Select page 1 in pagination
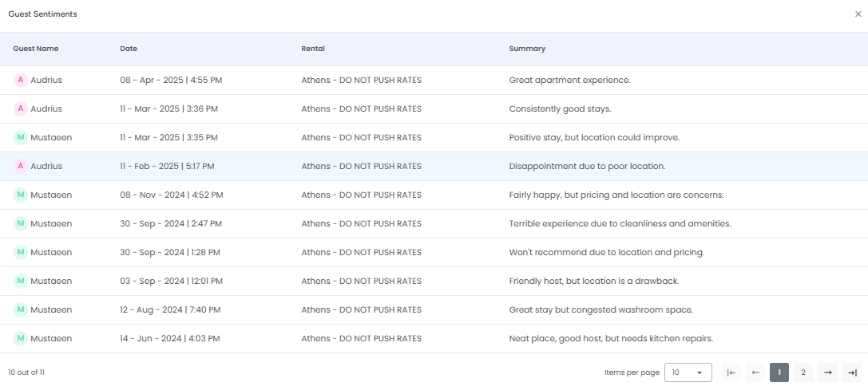This screenshot has width=868, height=386. click(779, 372)
